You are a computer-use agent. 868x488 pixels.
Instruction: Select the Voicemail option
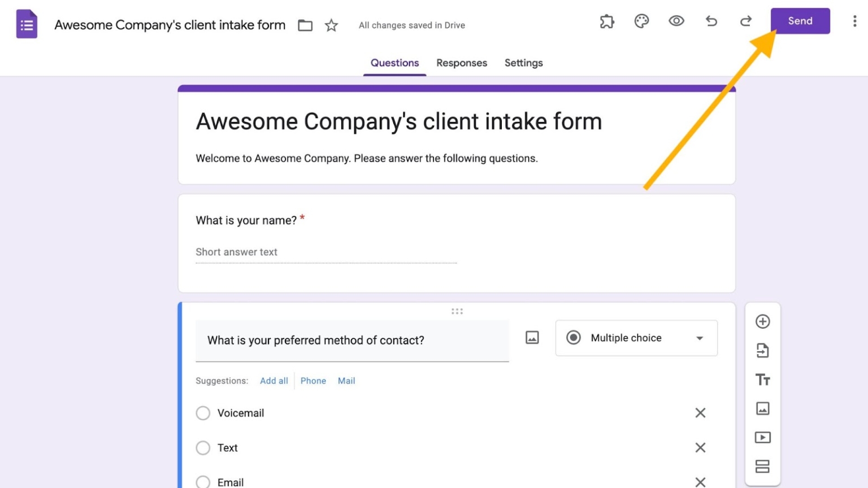(x=203, y=413)
